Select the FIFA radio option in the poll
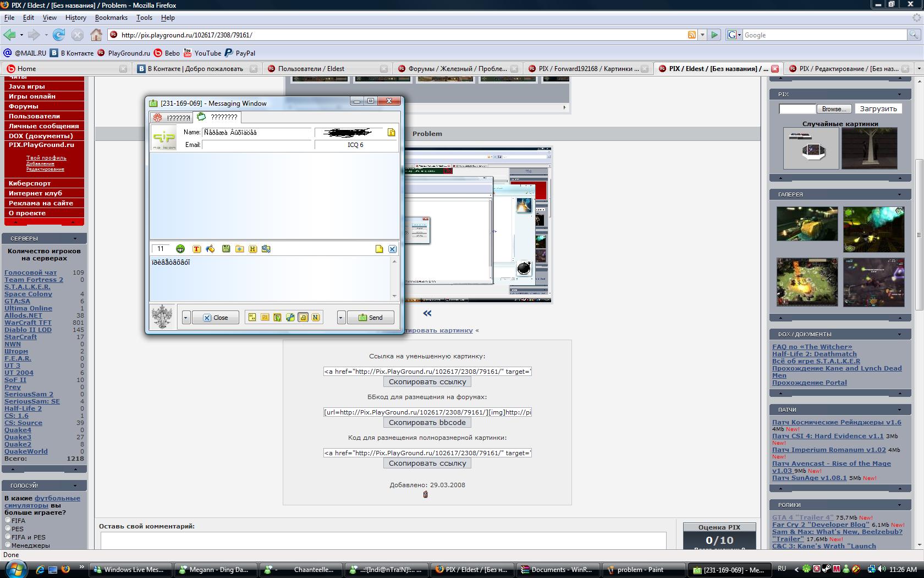924x578 pixels. 8,520
